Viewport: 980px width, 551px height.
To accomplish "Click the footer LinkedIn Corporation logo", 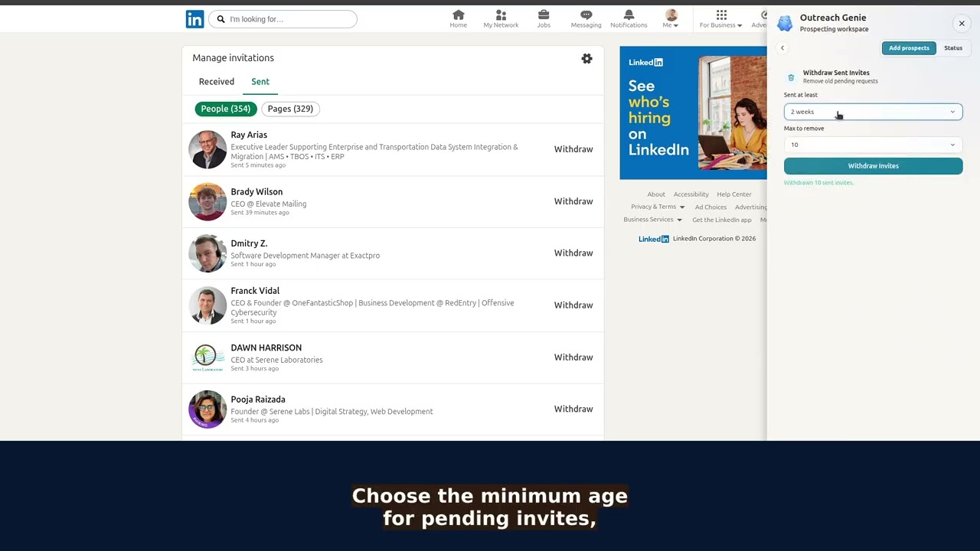I will pos(654,239).
